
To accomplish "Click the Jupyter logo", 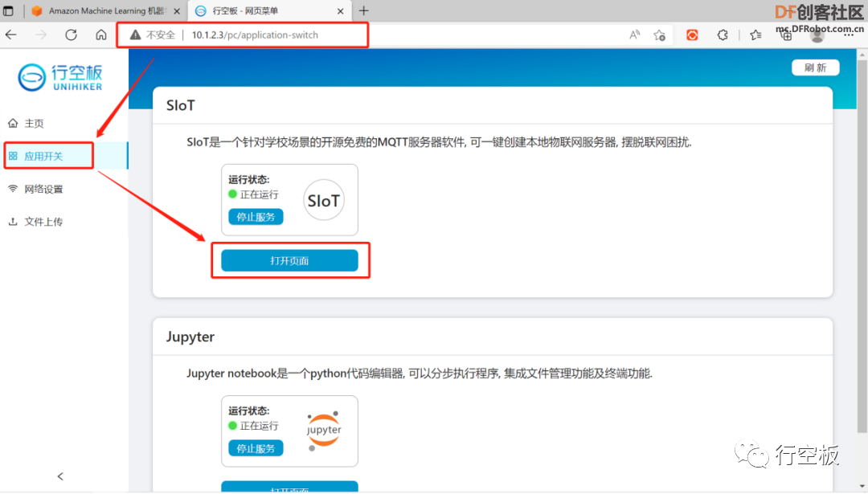I will (324, 431).
